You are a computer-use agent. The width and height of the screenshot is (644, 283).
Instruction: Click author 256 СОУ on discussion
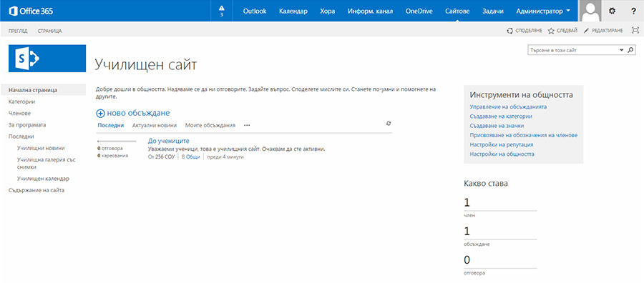point(165,157)
